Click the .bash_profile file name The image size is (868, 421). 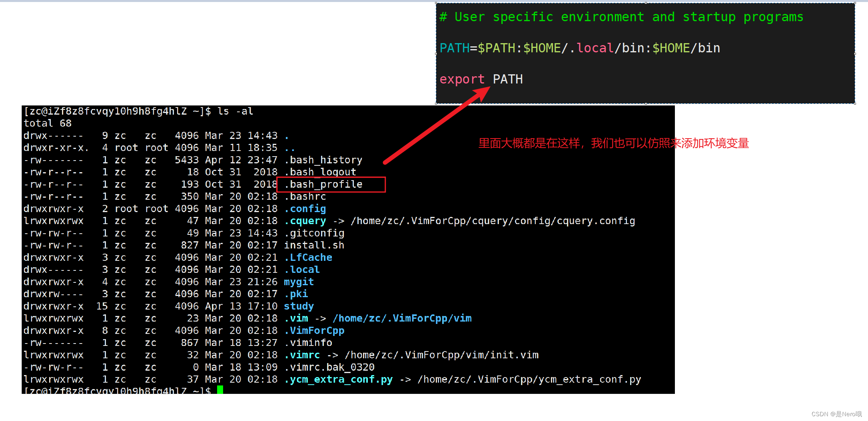[x=323, y=185]
